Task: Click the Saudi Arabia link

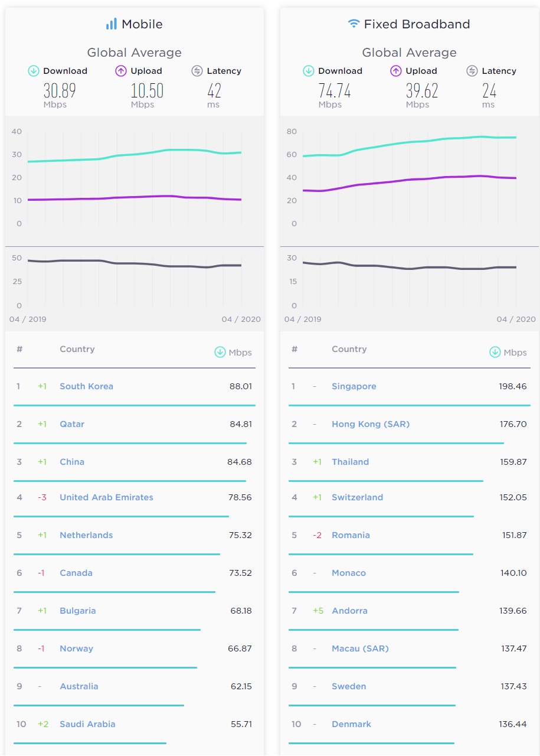Action: pyautogui.click(x=87, y=724)
